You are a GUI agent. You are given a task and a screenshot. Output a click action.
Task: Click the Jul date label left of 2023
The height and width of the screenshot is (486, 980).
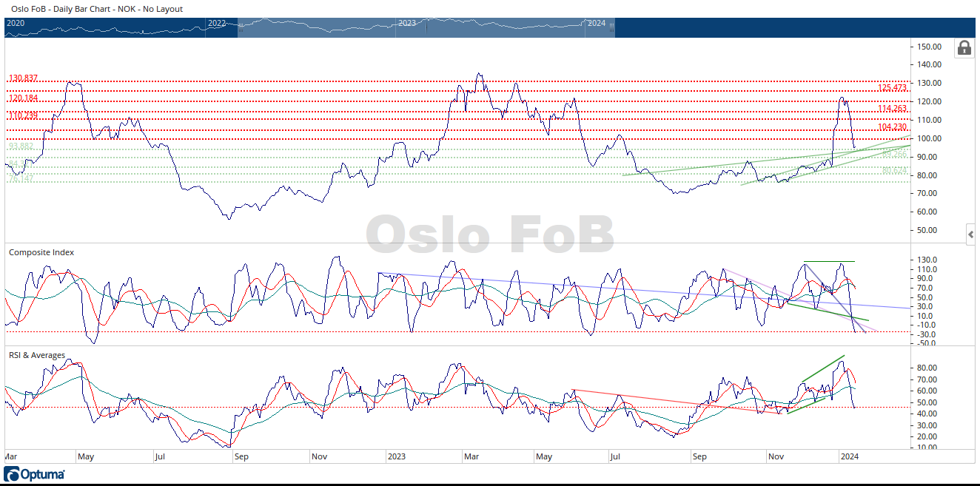tap(159, 457)
